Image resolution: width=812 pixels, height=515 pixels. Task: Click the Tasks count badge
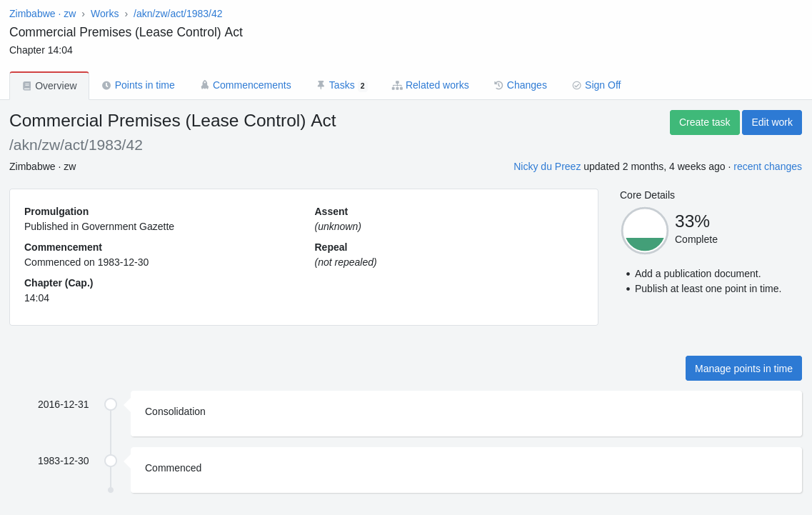point(362,86)
